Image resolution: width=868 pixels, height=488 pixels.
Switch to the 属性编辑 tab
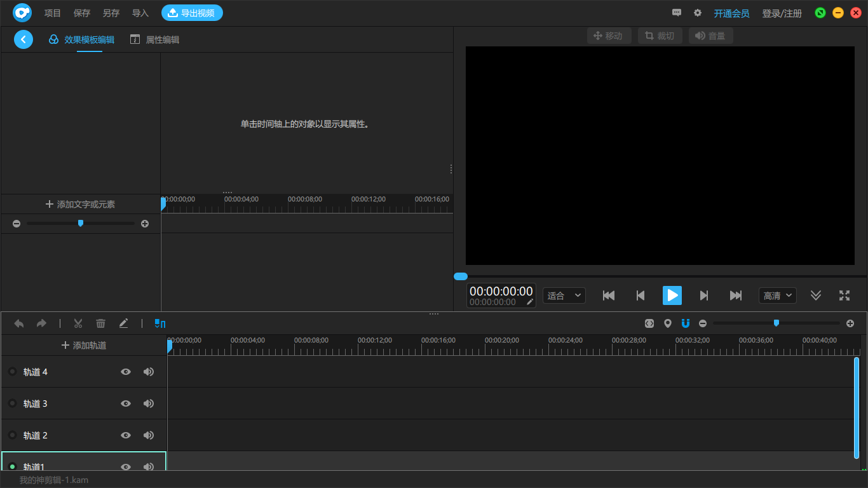click(x=154, y=39)
